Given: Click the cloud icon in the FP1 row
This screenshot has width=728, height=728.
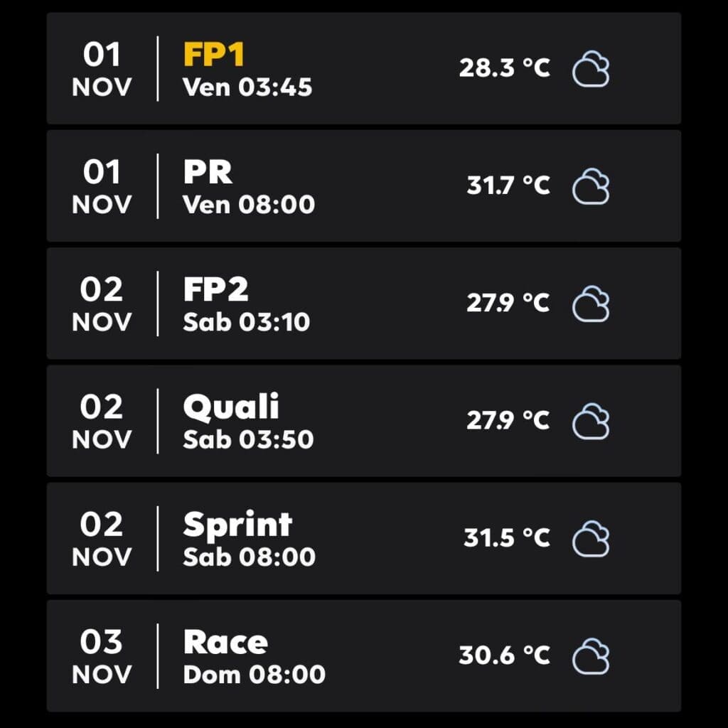Looking at the screenshot, I should 591,69.
